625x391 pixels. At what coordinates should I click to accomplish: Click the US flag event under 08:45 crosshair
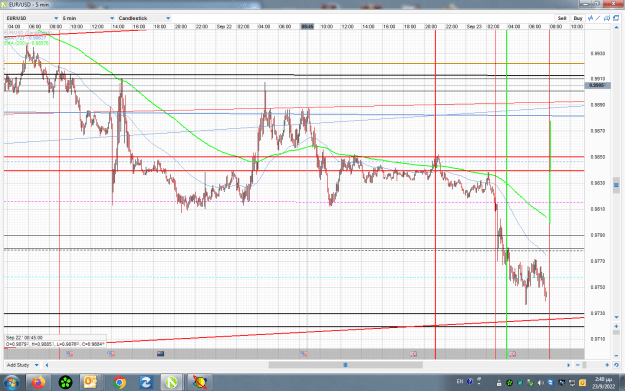pos(303,354)
